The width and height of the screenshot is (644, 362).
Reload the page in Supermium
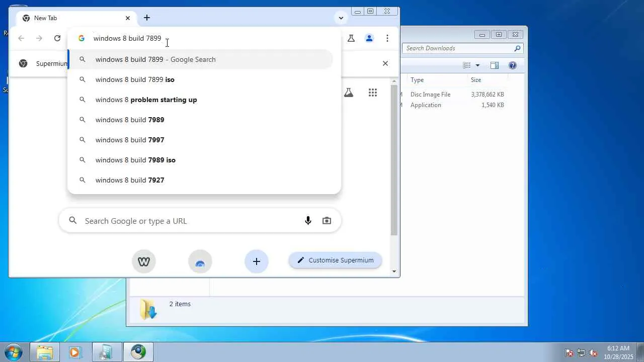click(57, 38)
